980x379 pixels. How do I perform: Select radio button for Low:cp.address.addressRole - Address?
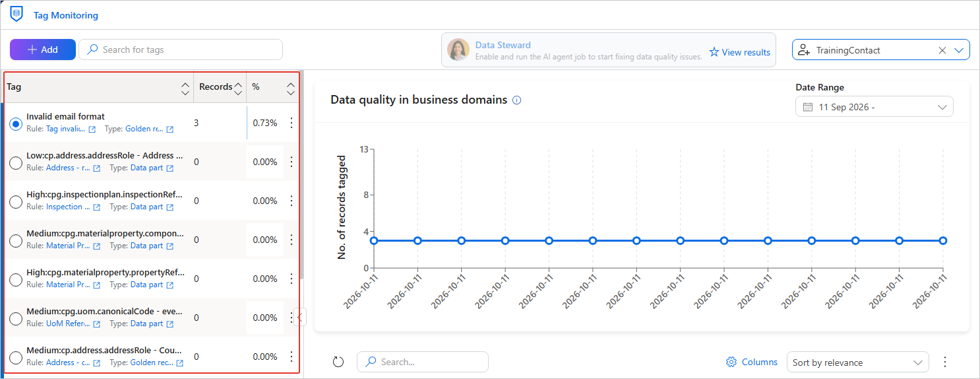click(x=16, y=162)
